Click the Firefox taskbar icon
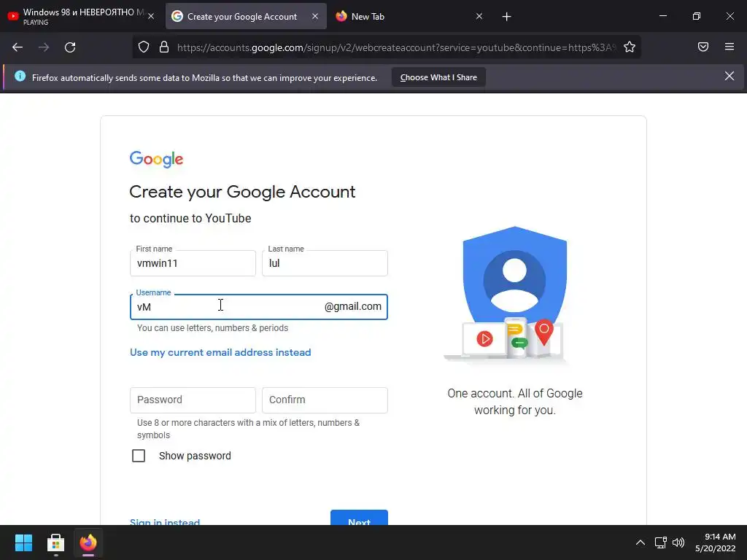Viewport: 747px width, 560px height. click(88, 542)
